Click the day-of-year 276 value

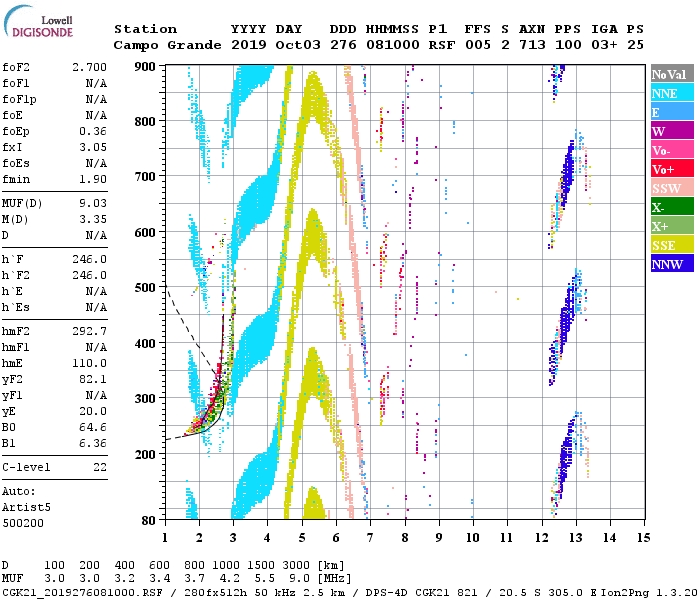coord(343,45)
